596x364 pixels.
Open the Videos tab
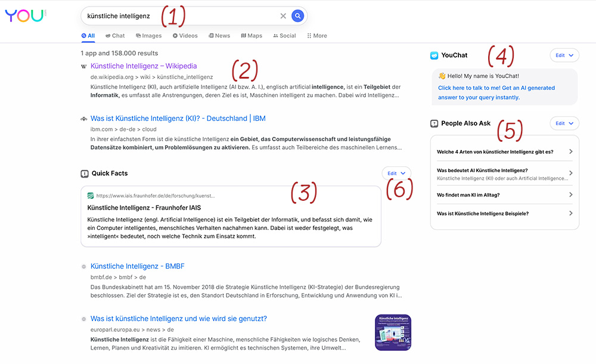(x=185, y=36)
